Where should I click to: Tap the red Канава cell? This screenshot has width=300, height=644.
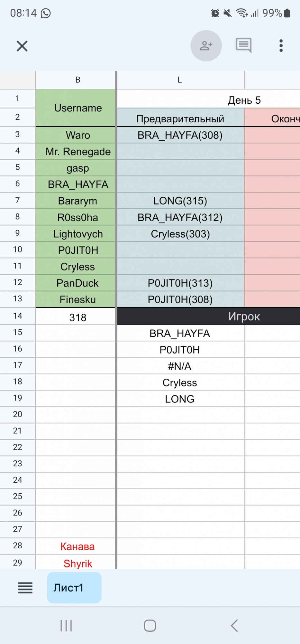[x=77, y=546]
